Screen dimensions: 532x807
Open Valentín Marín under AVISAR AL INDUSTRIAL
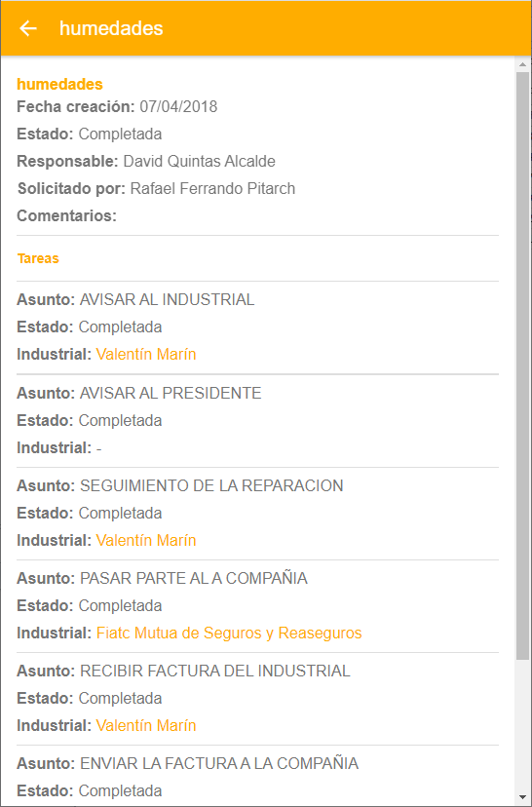(x=146, y=354)
